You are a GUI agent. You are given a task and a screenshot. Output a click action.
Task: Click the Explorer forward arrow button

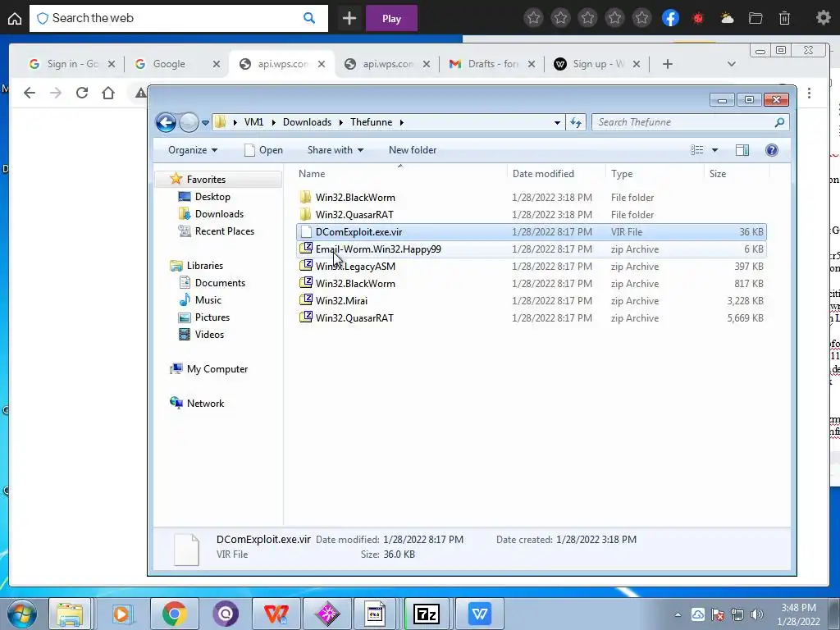click(189, 122)
